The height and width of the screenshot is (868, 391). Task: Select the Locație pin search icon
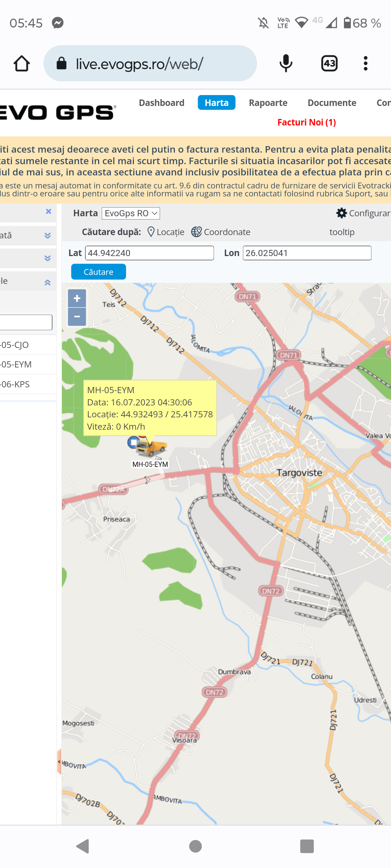pyautogui.click(x=151, y=232)
